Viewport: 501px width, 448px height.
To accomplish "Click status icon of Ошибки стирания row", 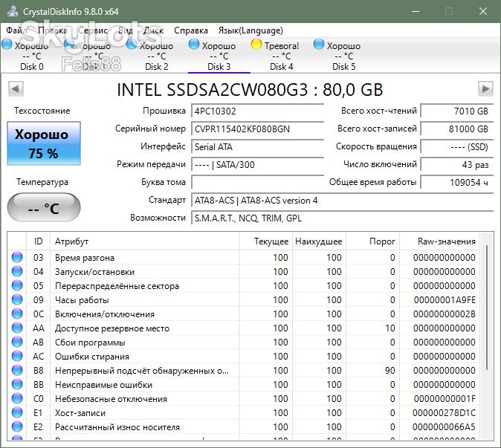I will (17, 357).
